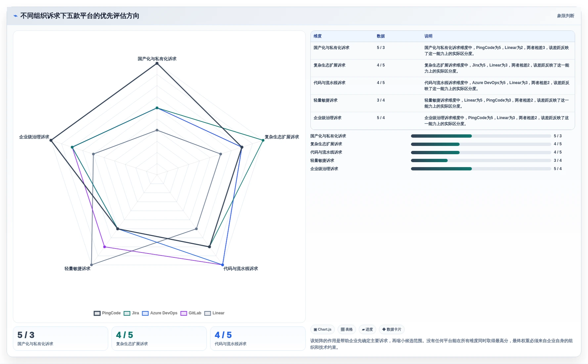Open the 4 / 5 复杂生态扩展诉求 data card
Screen dimensions: 588x364
tap(159, 339)
